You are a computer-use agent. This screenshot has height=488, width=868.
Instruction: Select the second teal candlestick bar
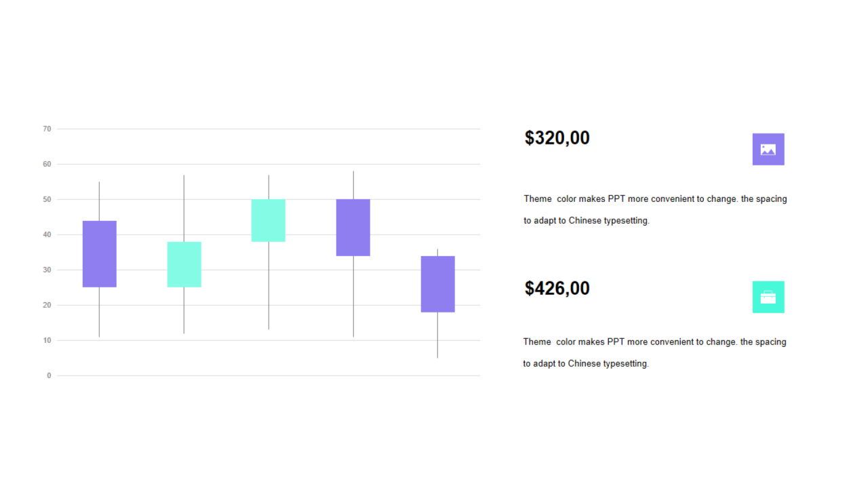pos(184,264)
